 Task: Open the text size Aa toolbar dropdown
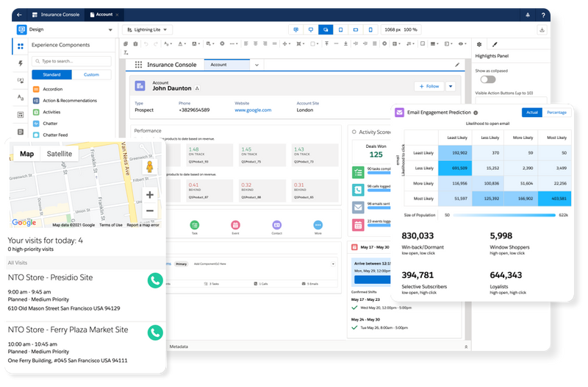168,43
